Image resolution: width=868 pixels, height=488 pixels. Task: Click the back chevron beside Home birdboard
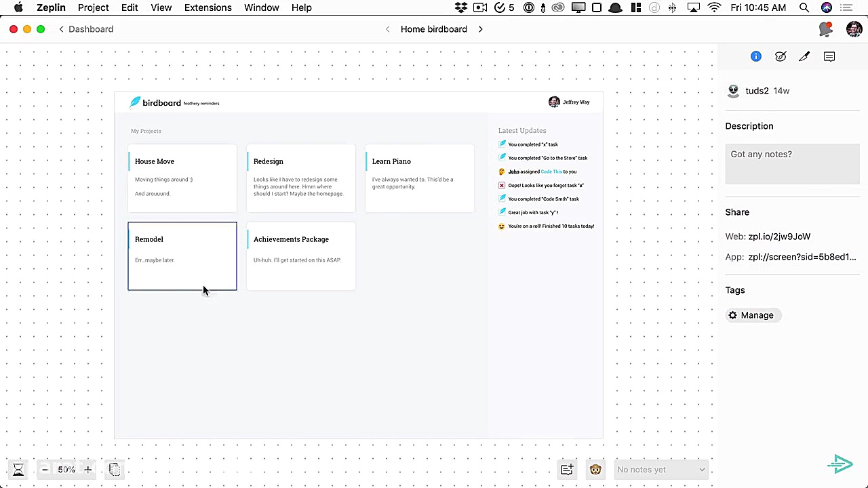[x=387, y=29]
